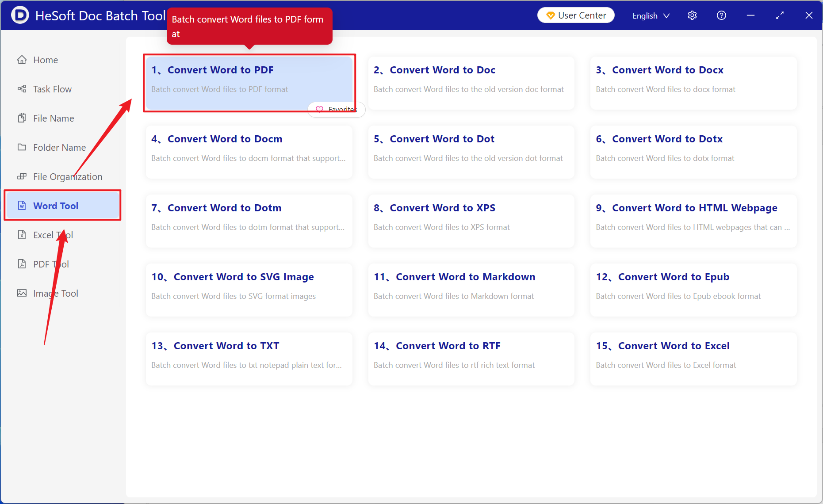Open the Convert Word to TXT card
The height and width of the screenshot is (504, 823).
[249, 359]
